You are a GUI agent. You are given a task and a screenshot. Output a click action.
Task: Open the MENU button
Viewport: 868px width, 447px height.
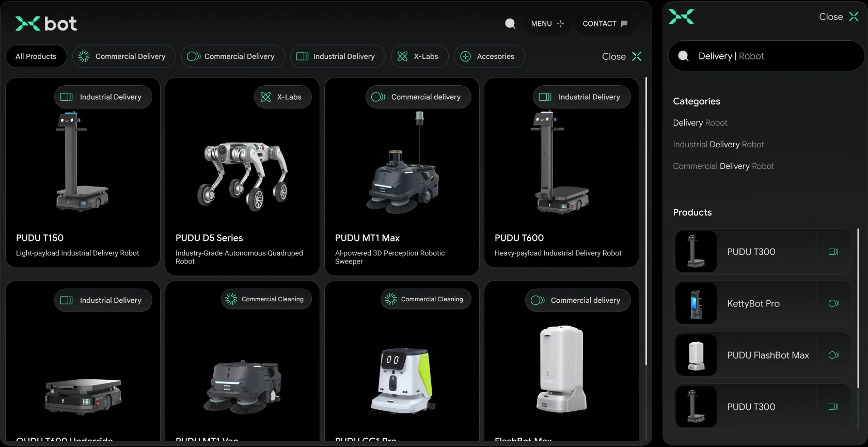click(x=547, y=24)
